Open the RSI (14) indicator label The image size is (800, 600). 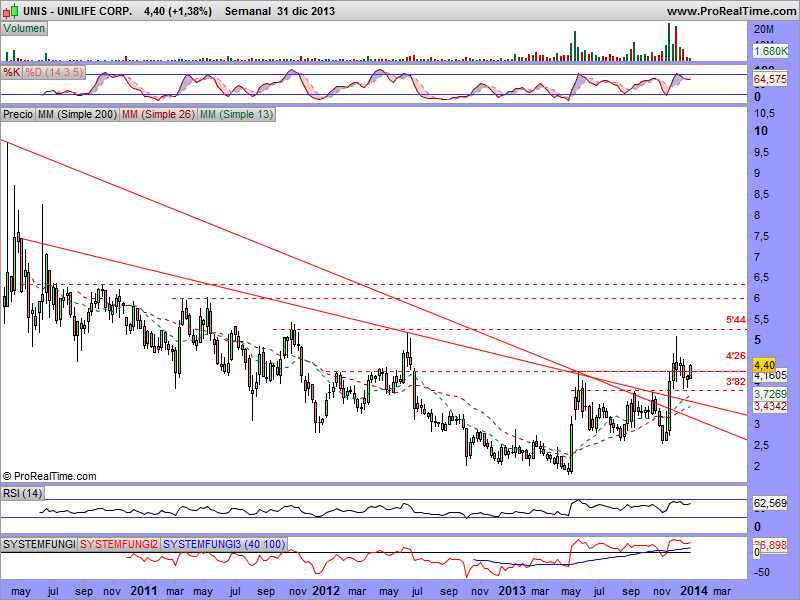(24, 493)
